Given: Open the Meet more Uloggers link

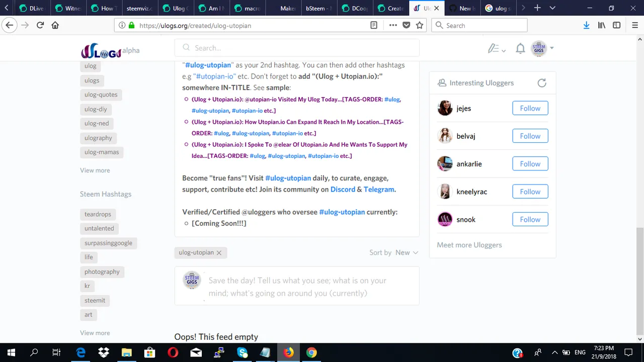Looking at the screenshot, I should point(469,245).
